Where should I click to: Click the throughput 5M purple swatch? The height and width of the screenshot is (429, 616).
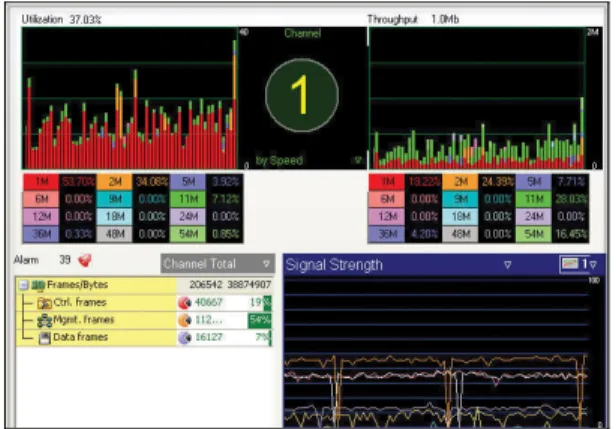point(534,182)
